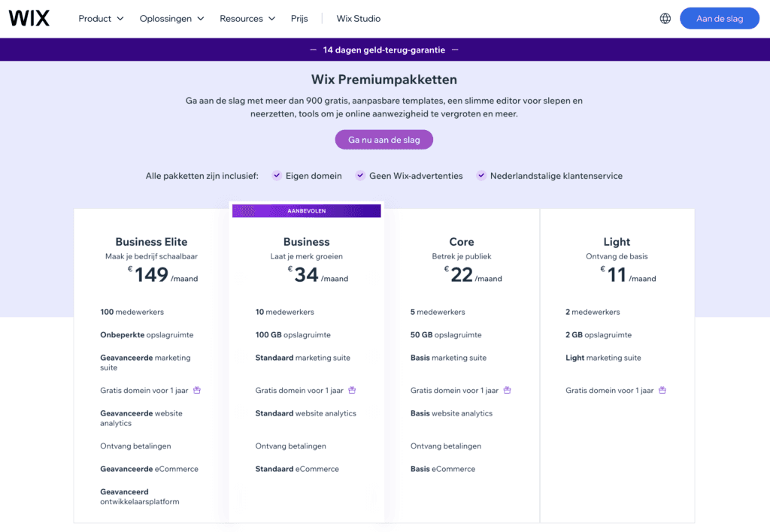
Task: Open the language globe icon
Action: coord(665,19)
